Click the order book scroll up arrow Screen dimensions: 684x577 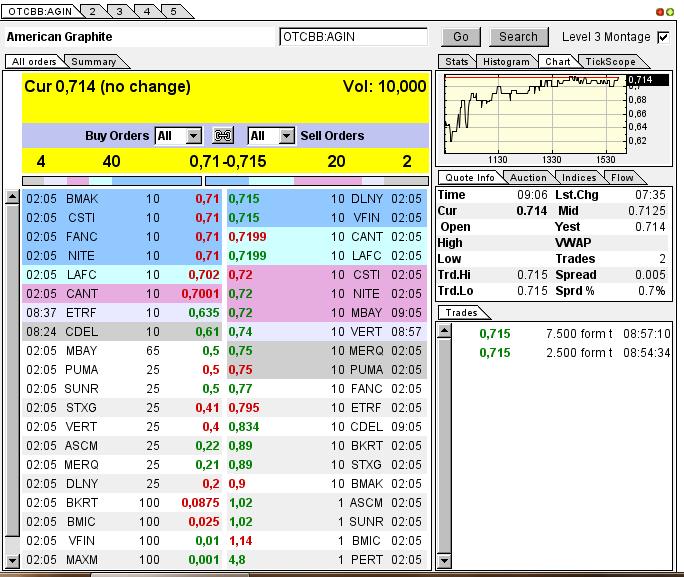pyautogui.click(x=12, y=198)
